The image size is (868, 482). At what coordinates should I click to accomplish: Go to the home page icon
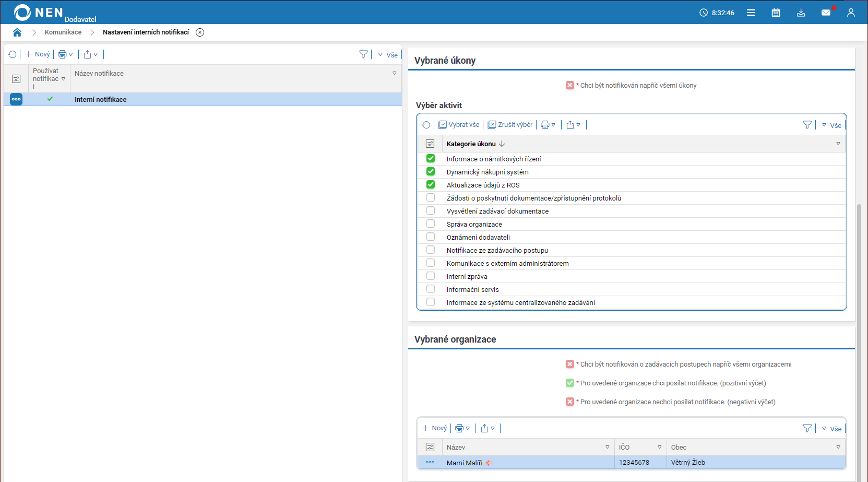click(x=17, y=32)
